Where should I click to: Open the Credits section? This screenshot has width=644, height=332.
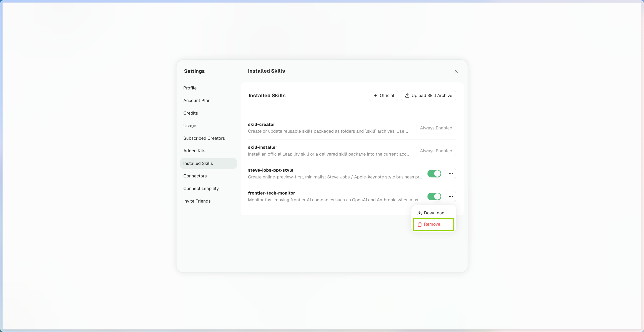pos(208,113)
